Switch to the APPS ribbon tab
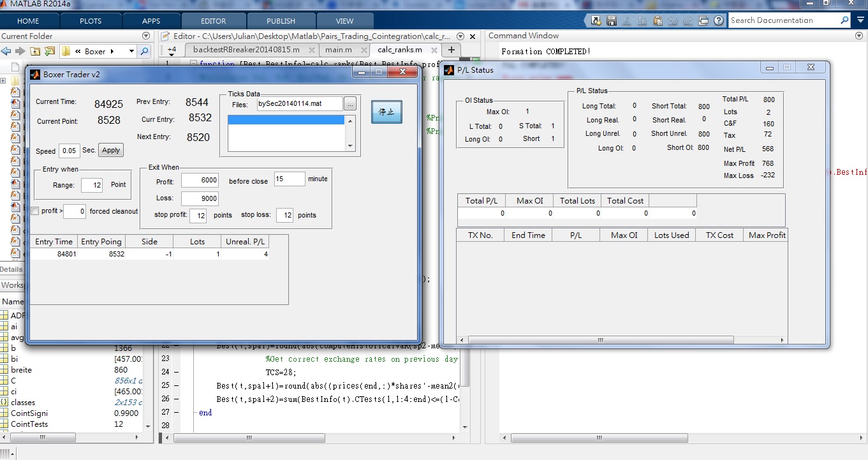Screen dimensions: 868x460 pyautogui.click(x=151, y=21)
